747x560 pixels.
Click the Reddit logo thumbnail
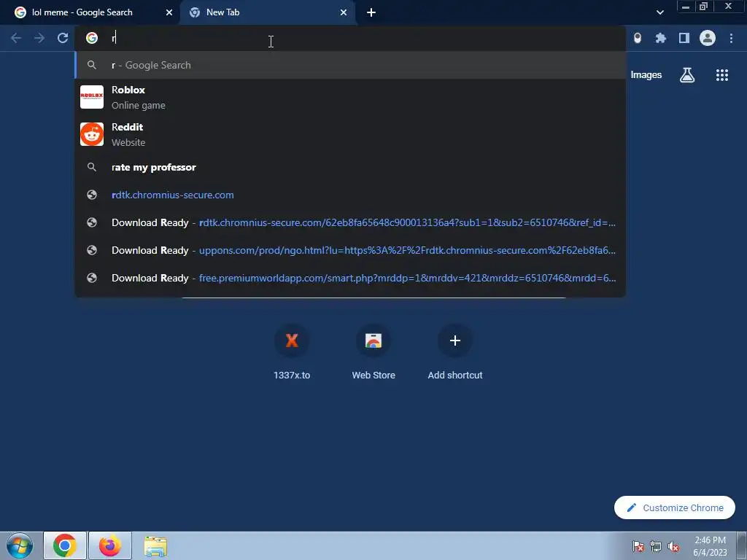pos(92,134)
